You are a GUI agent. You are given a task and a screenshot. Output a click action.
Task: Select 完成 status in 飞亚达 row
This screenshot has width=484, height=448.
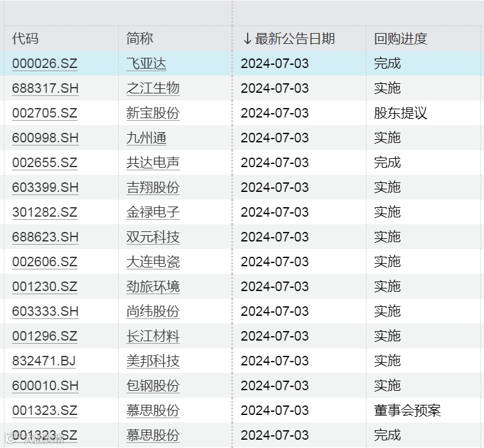(x=387, y=64)
